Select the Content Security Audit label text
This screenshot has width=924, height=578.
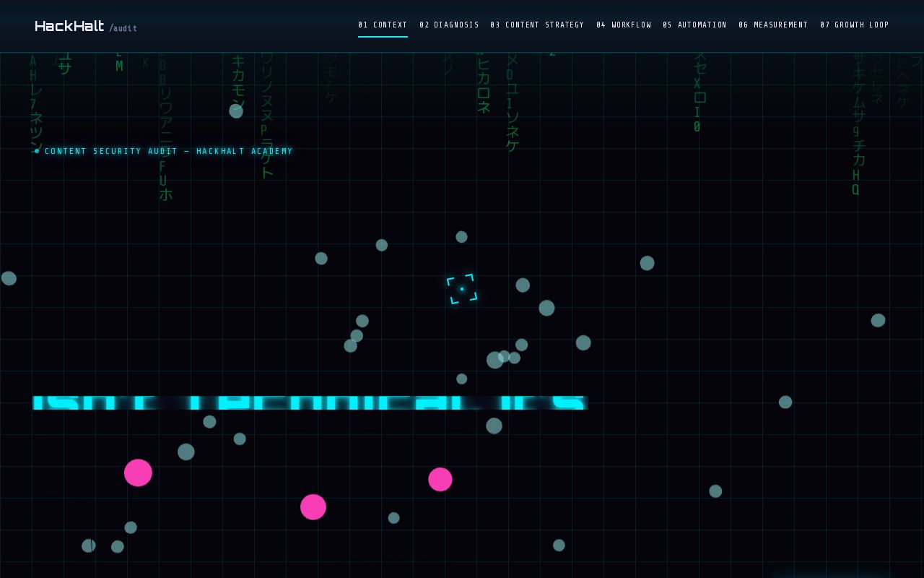coord(164,151)
